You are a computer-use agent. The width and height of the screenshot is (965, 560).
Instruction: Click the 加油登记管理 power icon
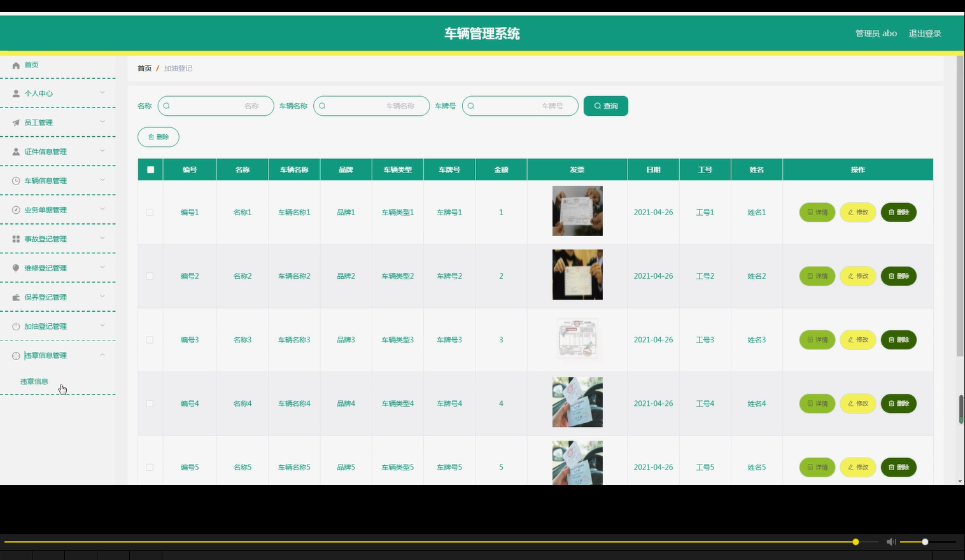pos(15,326)
